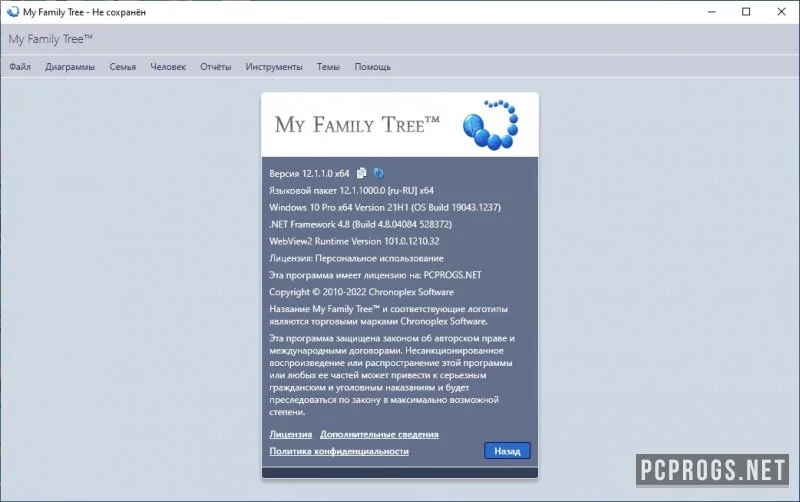
Task: Open the Дополнительные сведения link
Action: click(x=379, y=435)
